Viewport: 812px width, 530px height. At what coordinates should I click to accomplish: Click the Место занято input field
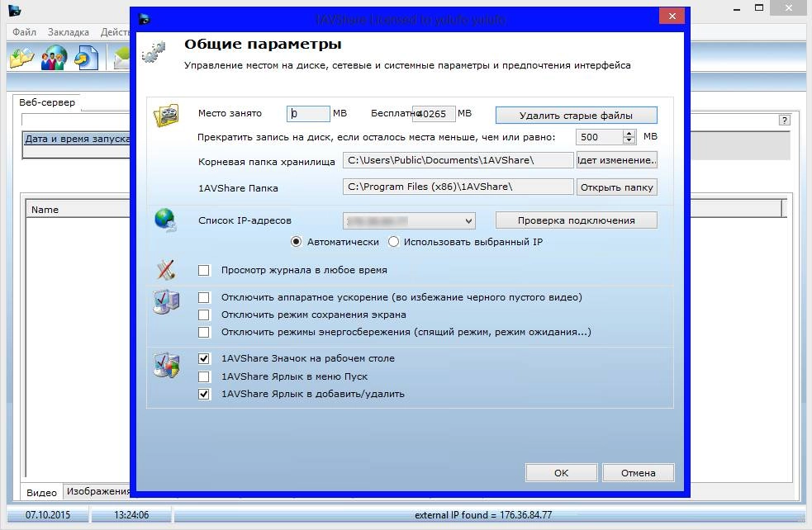[x=308, y=114]
